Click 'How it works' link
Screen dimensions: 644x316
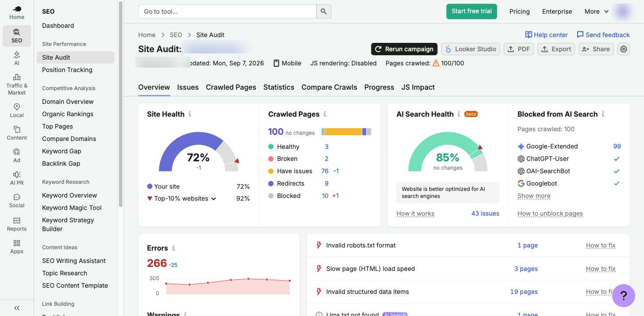tap(415, 213)
